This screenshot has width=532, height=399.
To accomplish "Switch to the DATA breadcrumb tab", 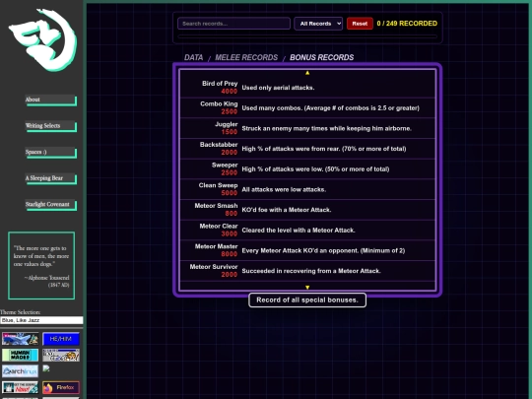I will (x=193, y=57).
